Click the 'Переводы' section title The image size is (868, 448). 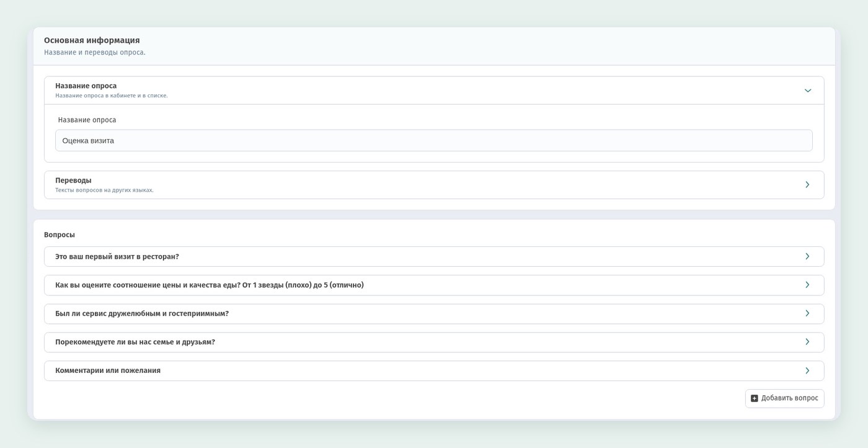pyautogui.click(x=73, y=181)
